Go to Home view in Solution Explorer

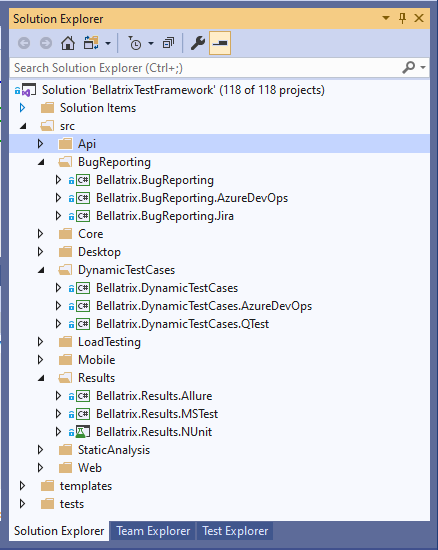(68, 43)
